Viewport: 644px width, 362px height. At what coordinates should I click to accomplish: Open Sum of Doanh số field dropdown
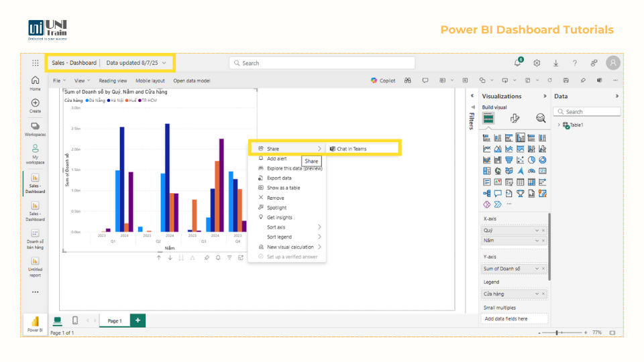537,268
